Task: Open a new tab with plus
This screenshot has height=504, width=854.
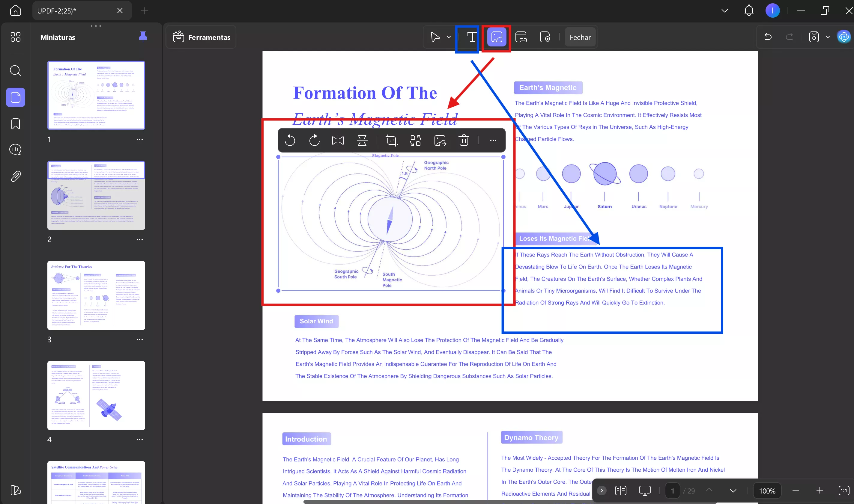Action: tap(144, 11)
